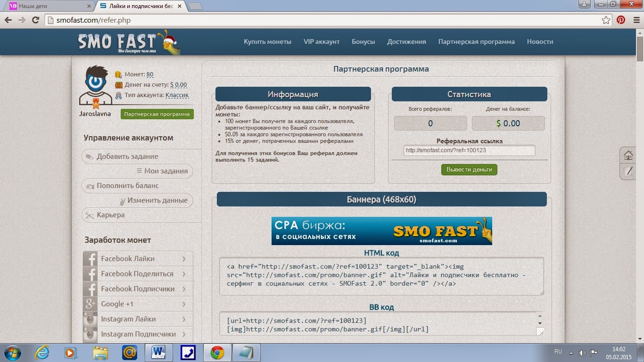Open a new browser tab
The height and width of the screenshot is (362, 644).
tap(195, 6)
